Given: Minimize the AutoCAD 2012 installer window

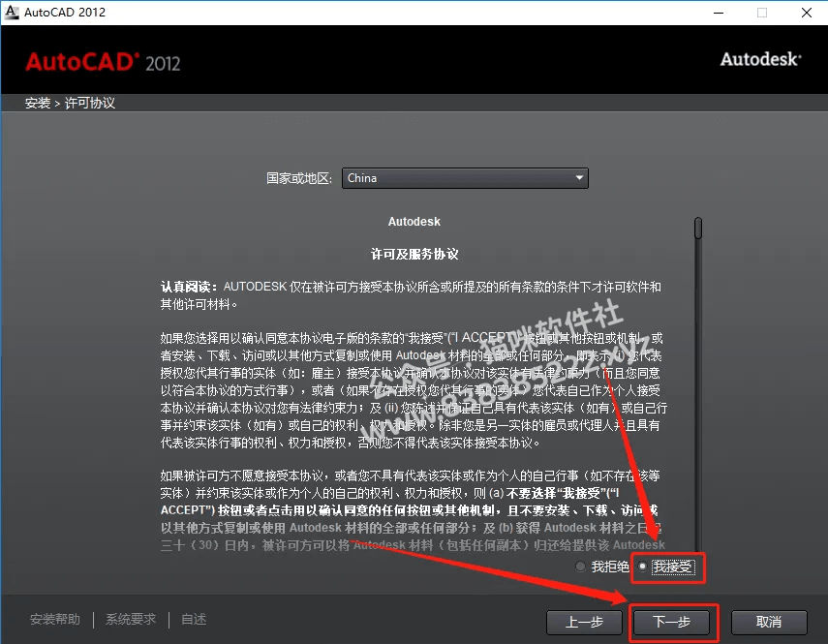Looking at the screenshot, I should point(719,13).
